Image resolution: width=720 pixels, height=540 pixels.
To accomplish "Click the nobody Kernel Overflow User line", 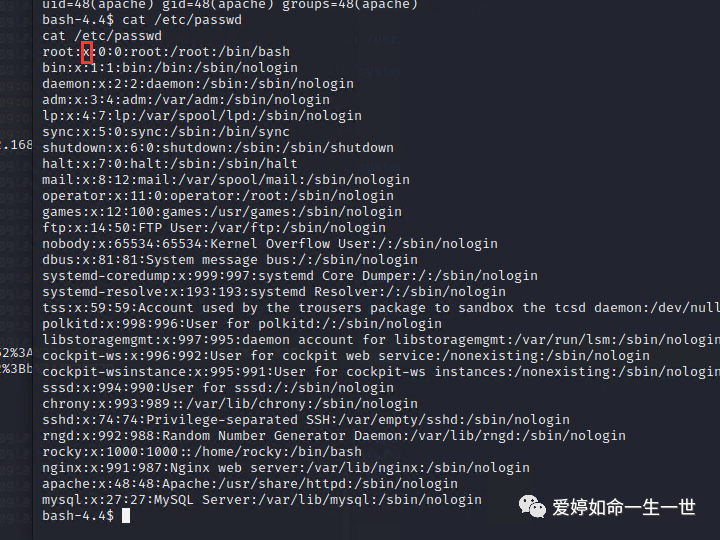I will pos(270,244).
